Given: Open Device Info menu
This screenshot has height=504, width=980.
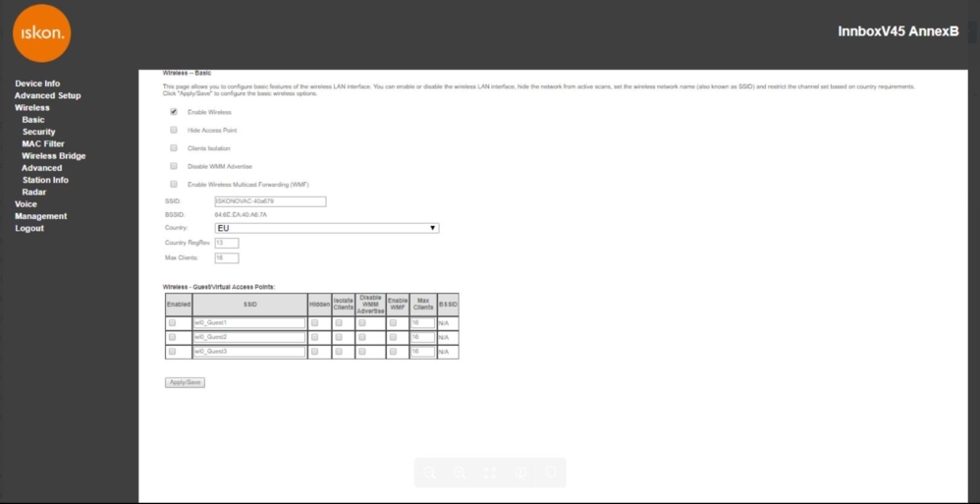Looking at the screenshot, I should (x=37, y=84).
